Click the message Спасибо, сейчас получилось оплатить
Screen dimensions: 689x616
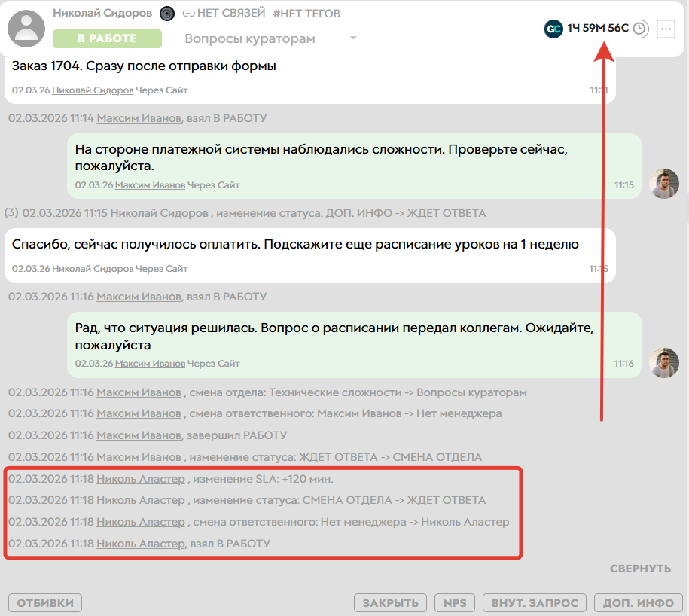[x=295, y=244]
